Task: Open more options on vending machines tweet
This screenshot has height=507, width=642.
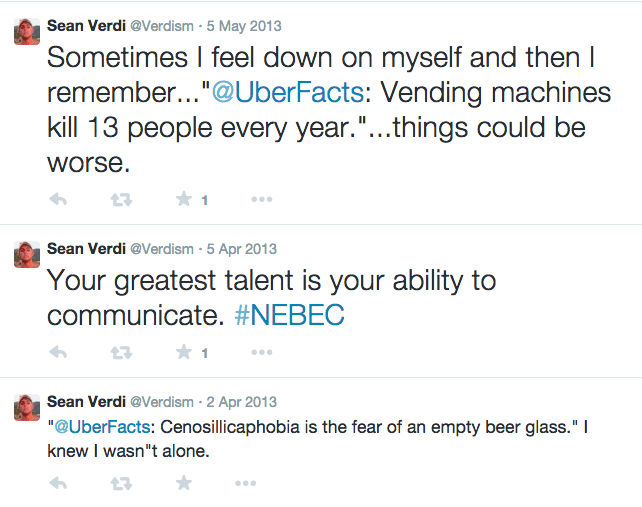Action: 262,199
